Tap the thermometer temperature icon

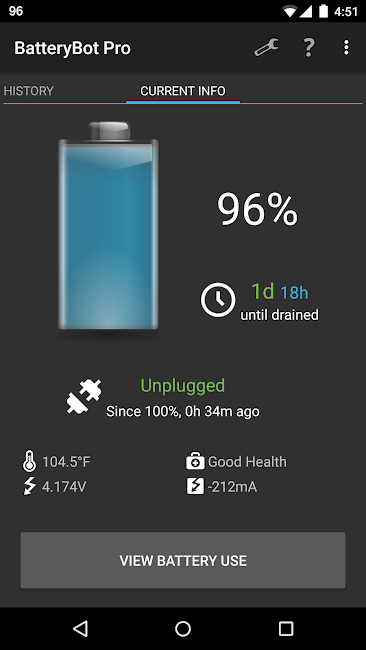tap(29, 462)
